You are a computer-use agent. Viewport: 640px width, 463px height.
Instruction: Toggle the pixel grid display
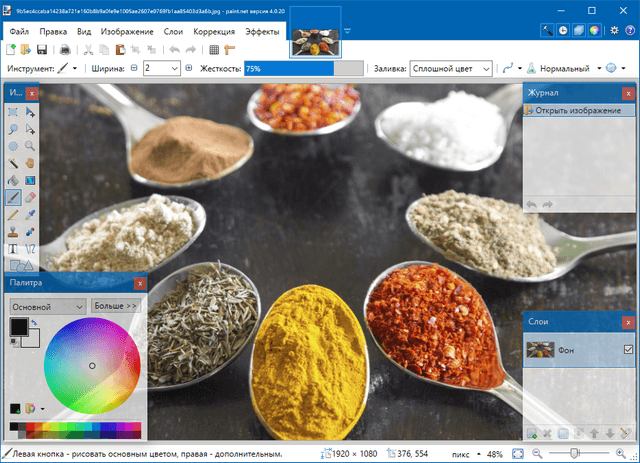pos(214,49)
